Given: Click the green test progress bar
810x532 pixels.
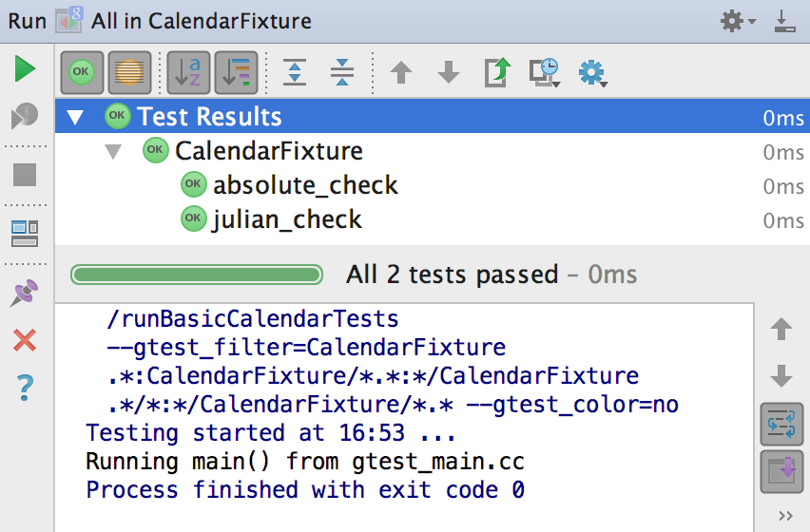Looking at the screenshot, I should coord(198,275).
